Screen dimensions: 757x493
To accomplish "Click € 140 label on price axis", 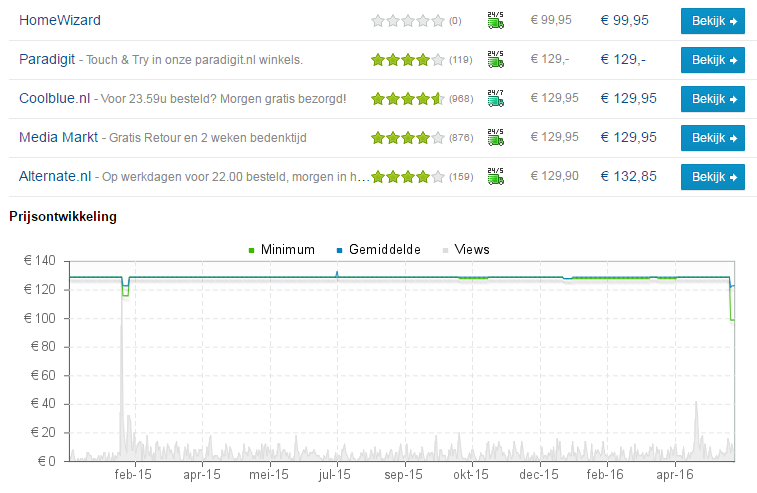I will click(x=40, y=261).
